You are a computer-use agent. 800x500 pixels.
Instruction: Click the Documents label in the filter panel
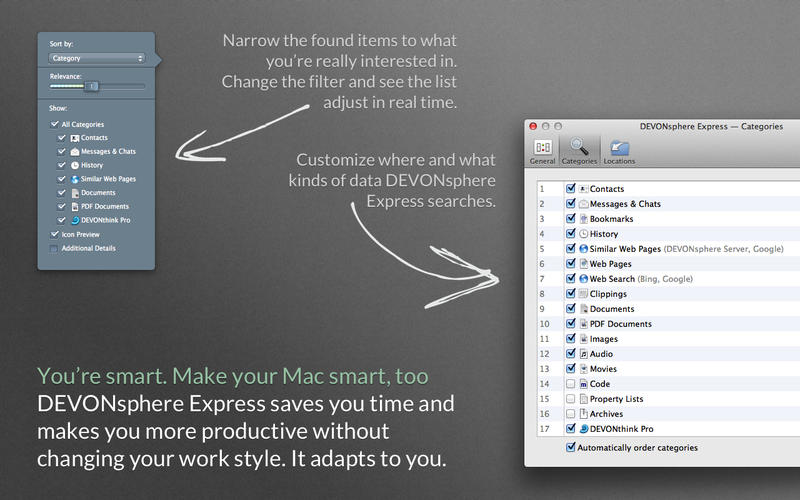(x=98, y=193)
